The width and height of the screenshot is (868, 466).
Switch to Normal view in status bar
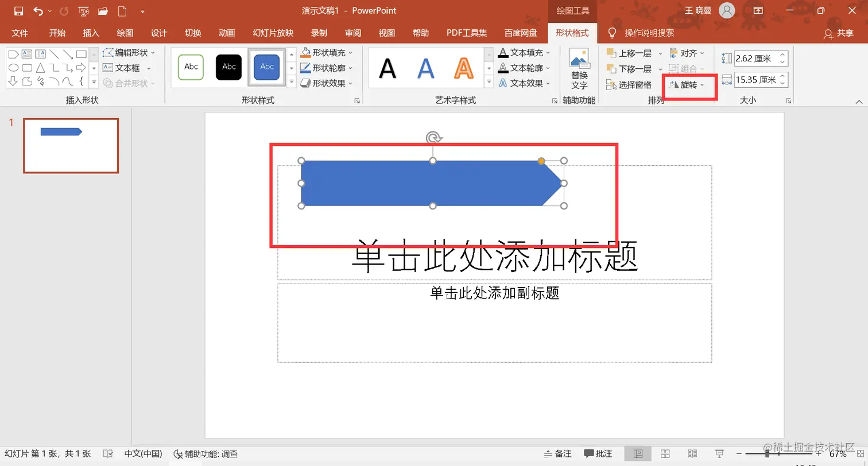638,454
